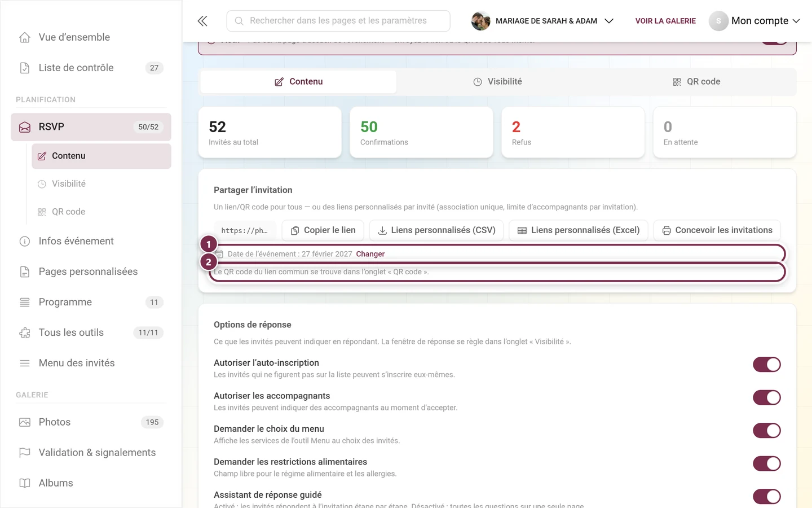Switch to the QR code tab
812x508 pixels.
pos(696,82)
